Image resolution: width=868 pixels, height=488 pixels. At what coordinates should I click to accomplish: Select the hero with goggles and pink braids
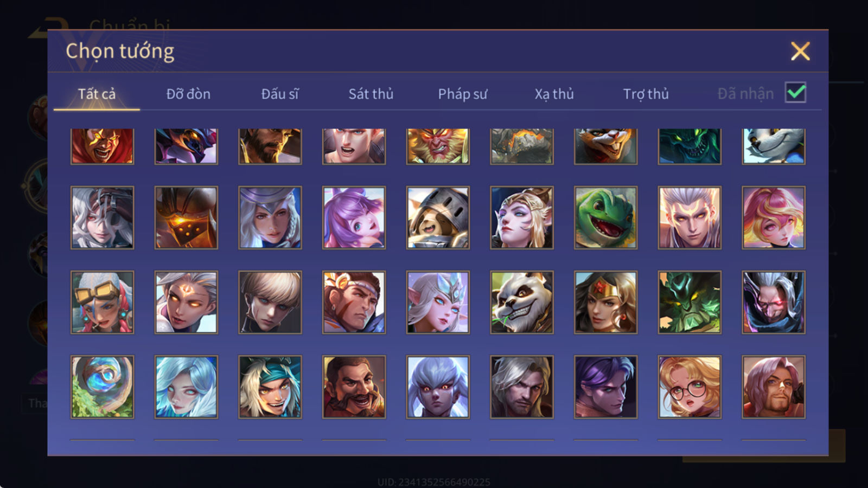click(x=102, y=303)
